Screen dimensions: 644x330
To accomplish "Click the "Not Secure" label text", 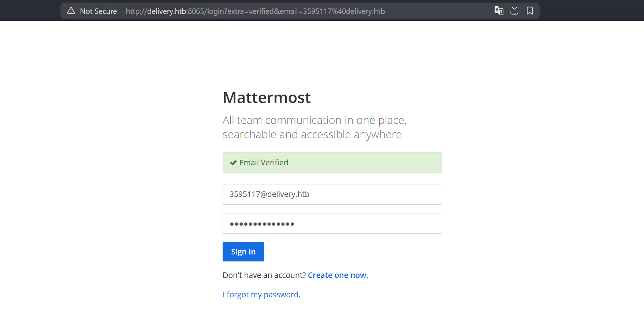I will (98, 11).
